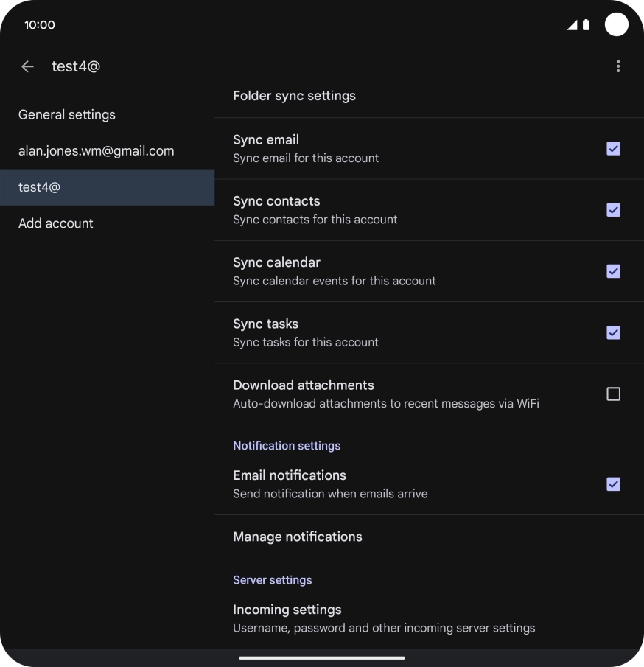Tap the Download attachments row text
Viewport: 644px width, 667px height.
pyautogui.click(x=304, y=385)
